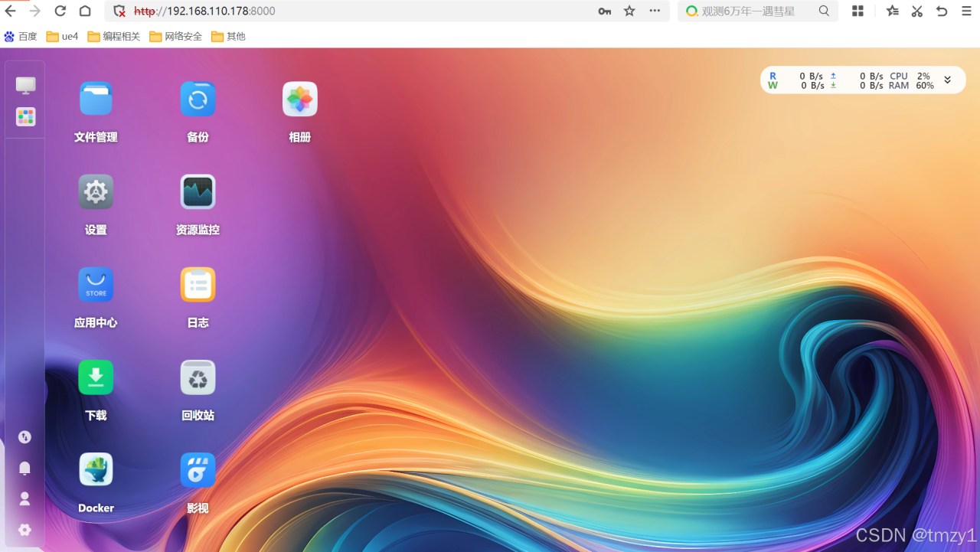980x552 pixels.
Task: Launch the 下载 download app
Action: click(x=96, y=377)
